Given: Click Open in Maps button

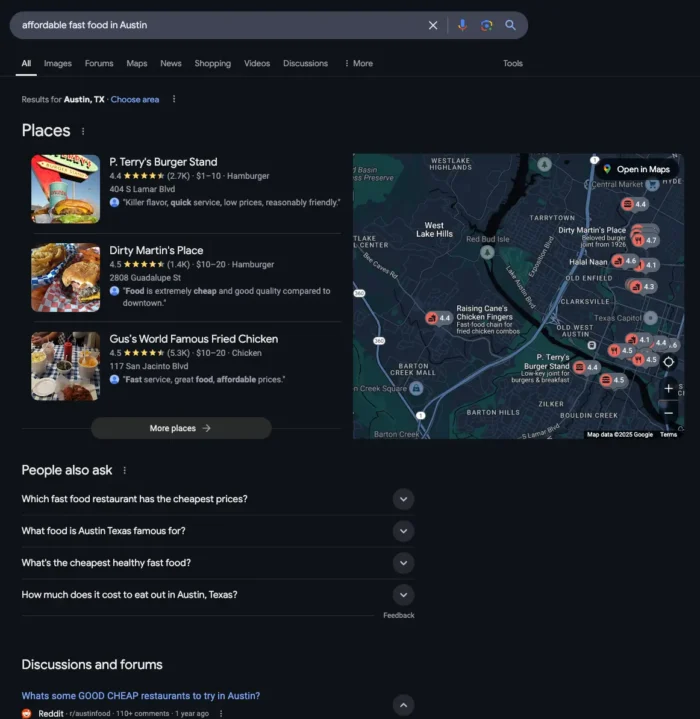Looking at the screenshot, I should tap(637, 169).
